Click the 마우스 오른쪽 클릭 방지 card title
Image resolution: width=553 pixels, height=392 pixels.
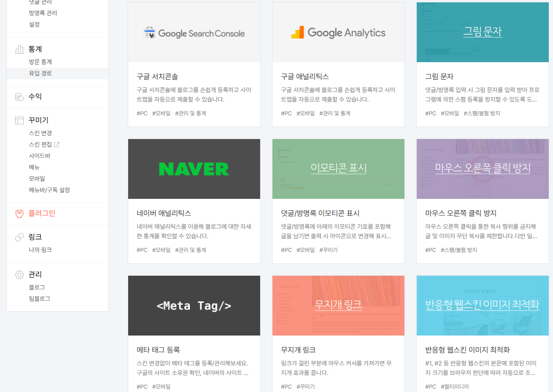click(x=460, y=213)
